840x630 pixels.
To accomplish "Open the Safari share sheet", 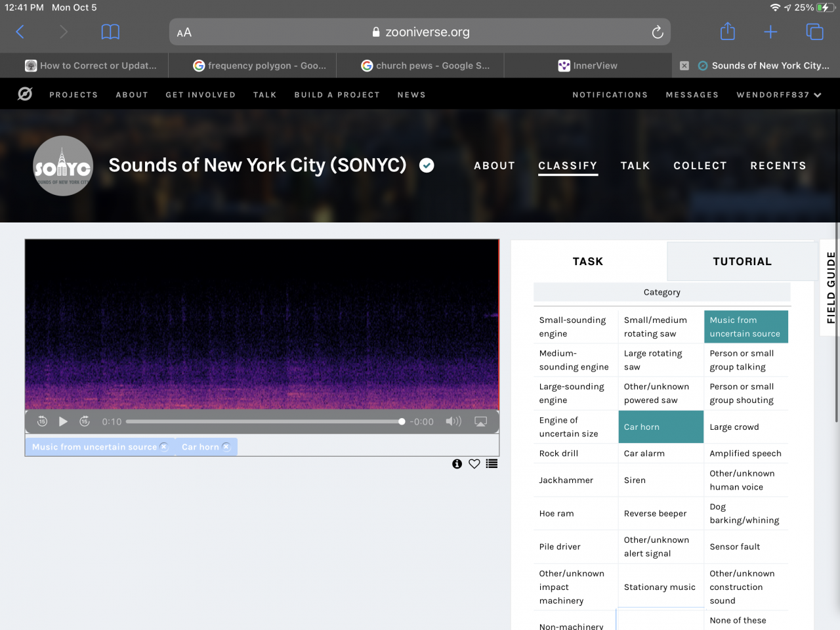I will (x=727, y=31).
